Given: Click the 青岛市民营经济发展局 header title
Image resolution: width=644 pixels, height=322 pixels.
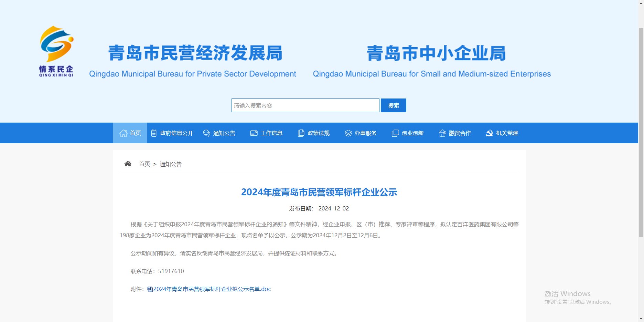Looking at the screenshot, I should click(x=195, y=53).
